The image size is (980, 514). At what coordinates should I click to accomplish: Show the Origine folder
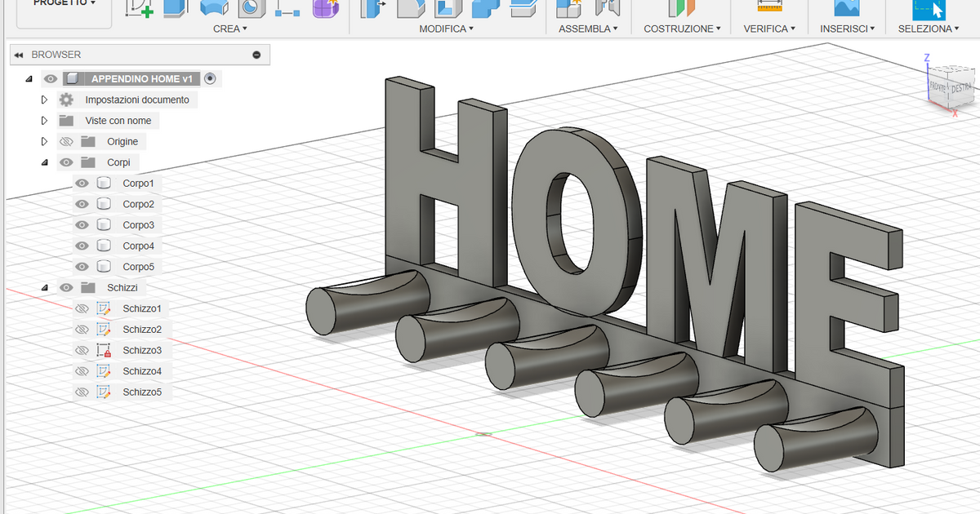tap(66, 141)
